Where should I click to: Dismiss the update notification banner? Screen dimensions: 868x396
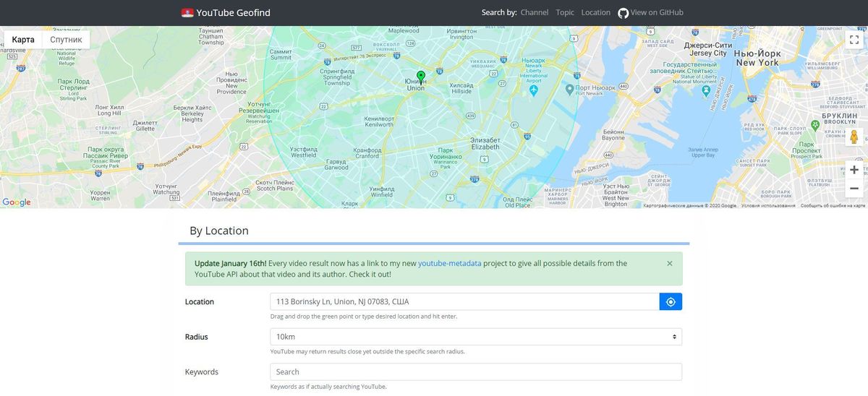coord(669,264)
